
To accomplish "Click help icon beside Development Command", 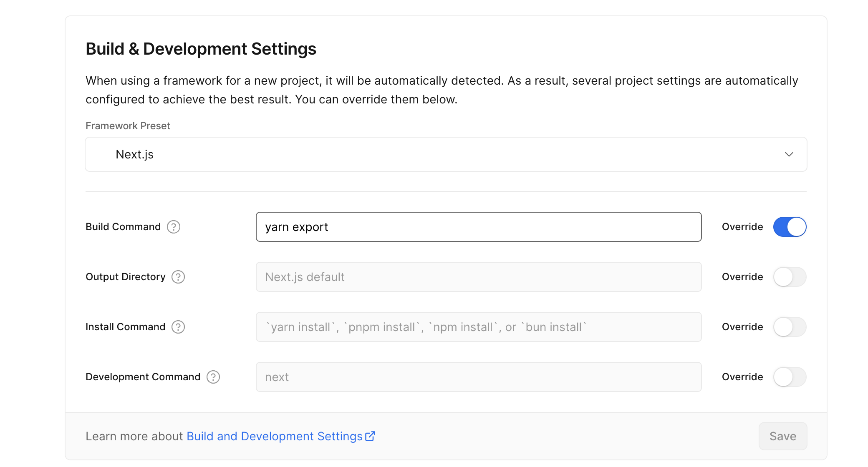I will (213, 377).
